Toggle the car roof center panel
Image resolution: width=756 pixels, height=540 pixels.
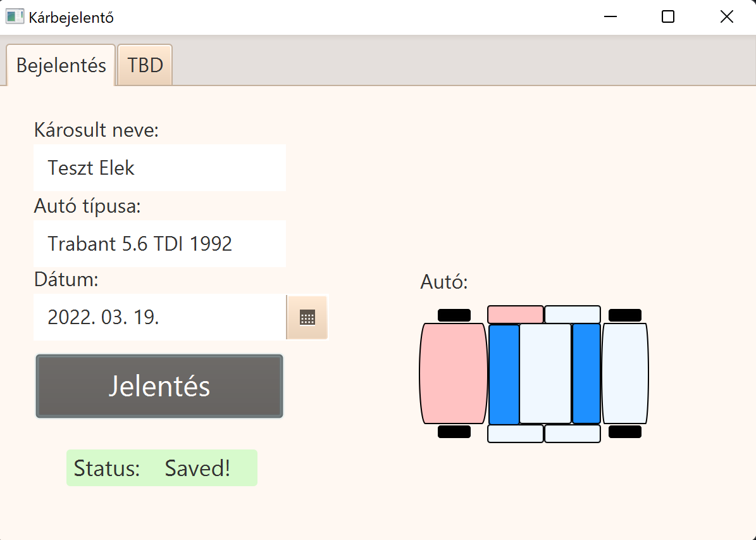point(545,374)
